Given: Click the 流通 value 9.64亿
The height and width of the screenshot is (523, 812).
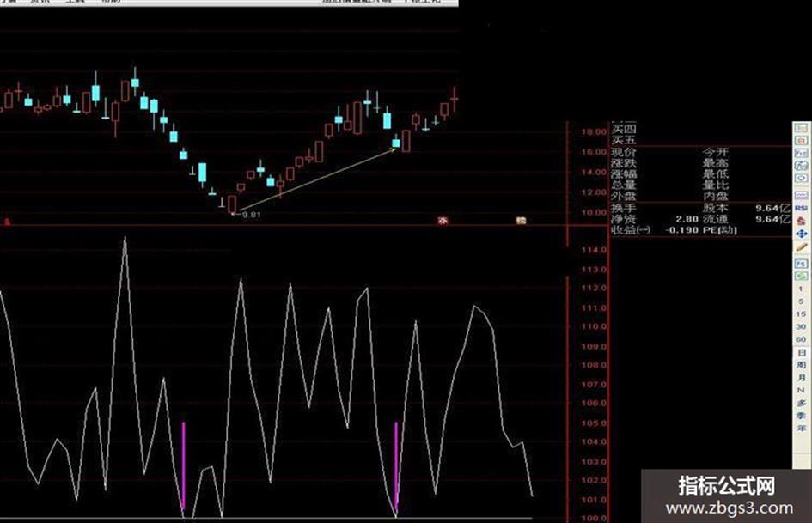Looking at the screenshot, I should pyautogui.click(x=772, y=219).
